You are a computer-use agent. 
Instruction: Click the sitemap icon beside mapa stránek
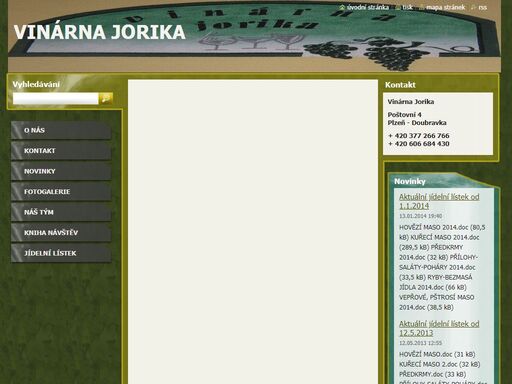tap(422, 7)
